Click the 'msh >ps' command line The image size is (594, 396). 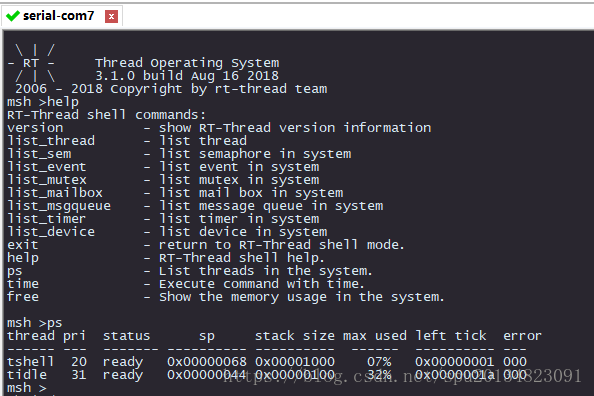(34, 323)
